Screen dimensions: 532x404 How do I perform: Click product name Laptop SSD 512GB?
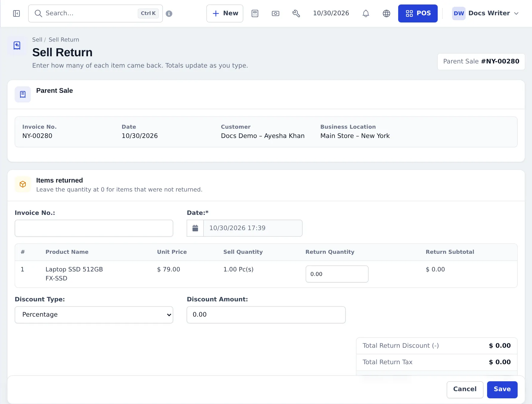[x=74, y=270]
